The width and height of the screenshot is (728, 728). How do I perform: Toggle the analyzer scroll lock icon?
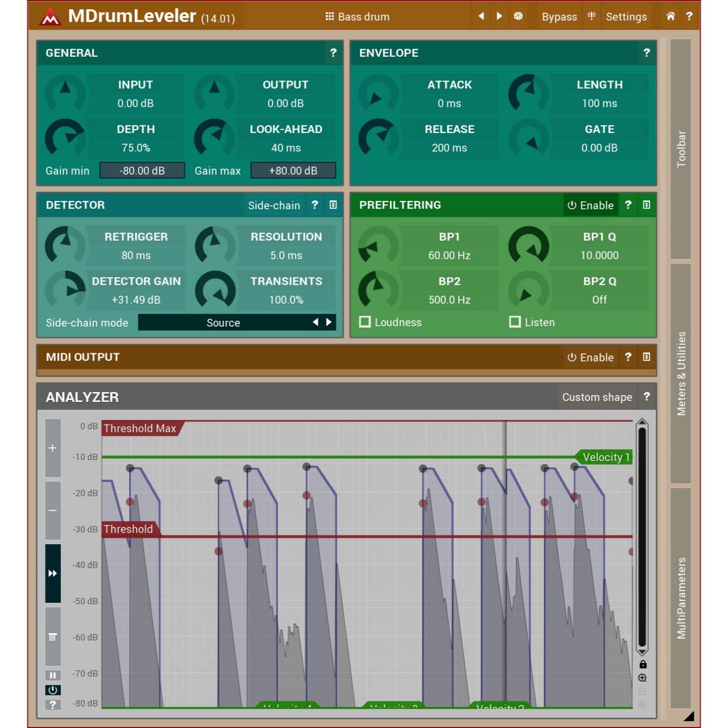[x=643, y=664]
